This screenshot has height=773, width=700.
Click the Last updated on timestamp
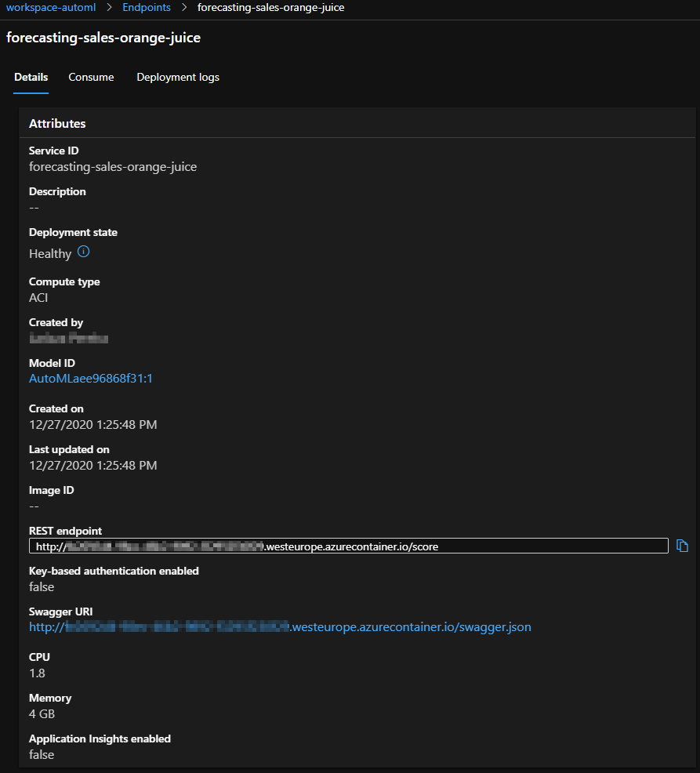[x=92, y=466]
